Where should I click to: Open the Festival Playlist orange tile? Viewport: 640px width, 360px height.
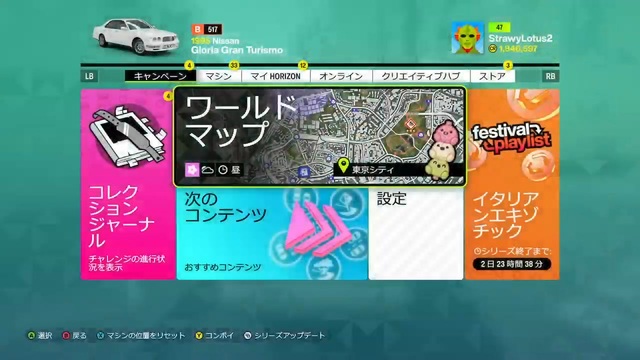click(512, 184)
